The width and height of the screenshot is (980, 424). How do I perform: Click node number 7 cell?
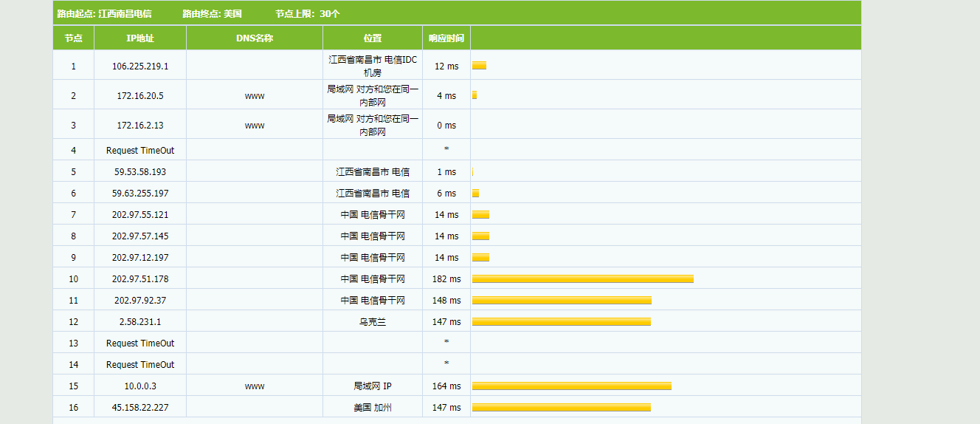[73, 214]
